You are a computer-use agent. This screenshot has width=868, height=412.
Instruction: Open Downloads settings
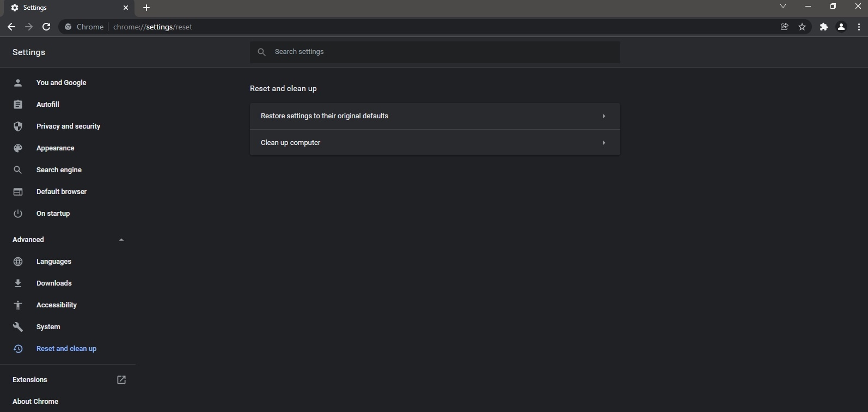tap(54, 283)
